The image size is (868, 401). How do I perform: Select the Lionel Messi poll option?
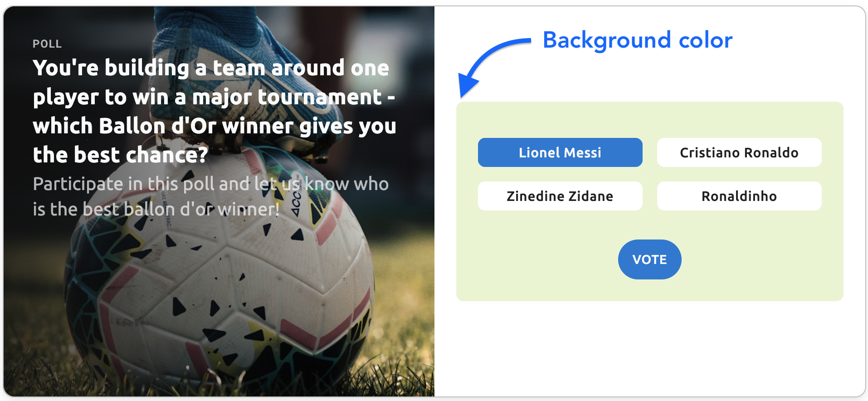pos(560,152)
